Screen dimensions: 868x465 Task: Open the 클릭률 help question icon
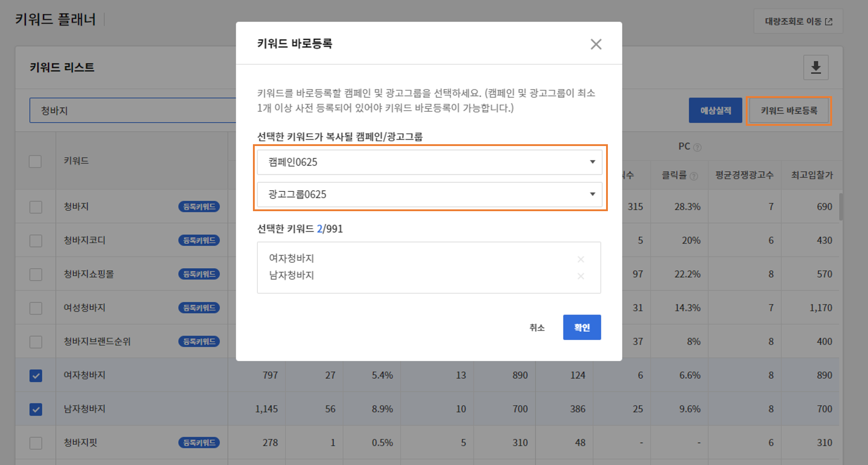pos(694,176)
